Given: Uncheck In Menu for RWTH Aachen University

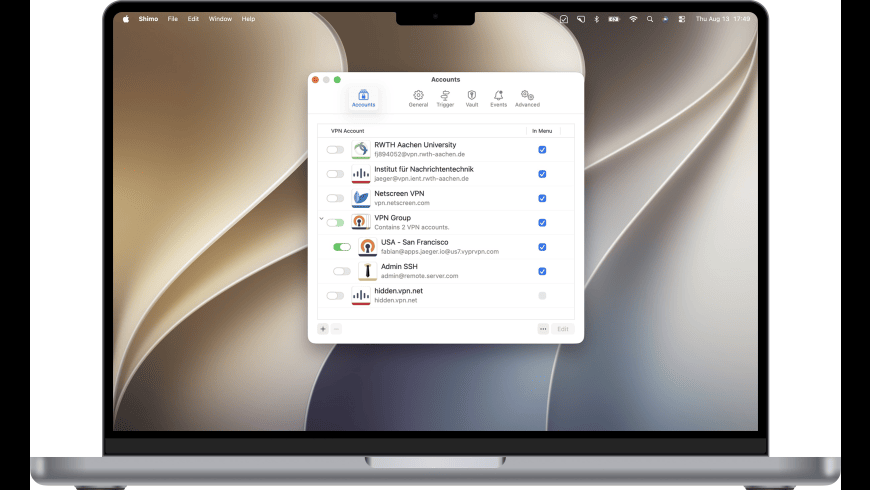Looking at the screenshot, I should (542, 150).
